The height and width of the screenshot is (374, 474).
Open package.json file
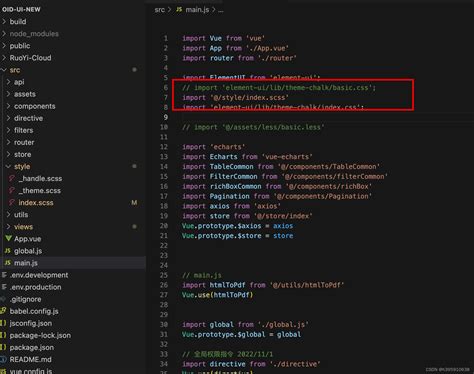[x=32, y=347]
